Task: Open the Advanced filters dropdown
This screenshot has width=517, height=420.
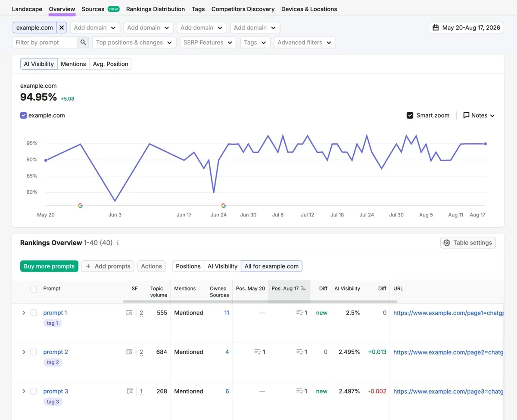Action: pos(305,42)
